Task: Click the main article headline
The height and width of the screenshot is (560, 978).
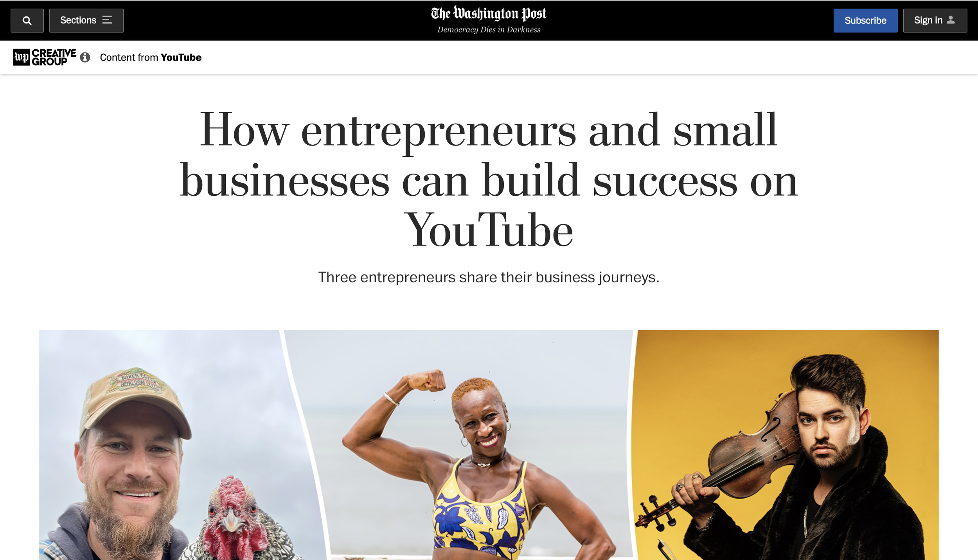Action: [489, 179]
